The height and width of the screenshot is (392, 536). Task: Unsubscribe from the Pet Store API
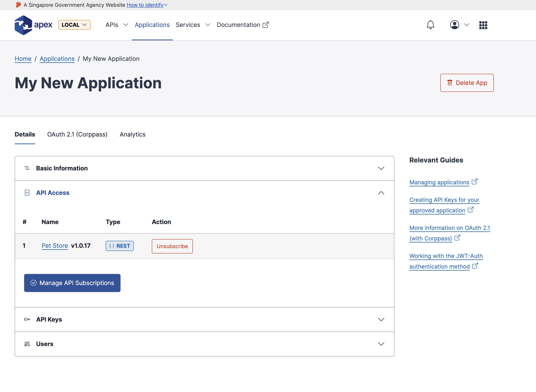(172, 246)
